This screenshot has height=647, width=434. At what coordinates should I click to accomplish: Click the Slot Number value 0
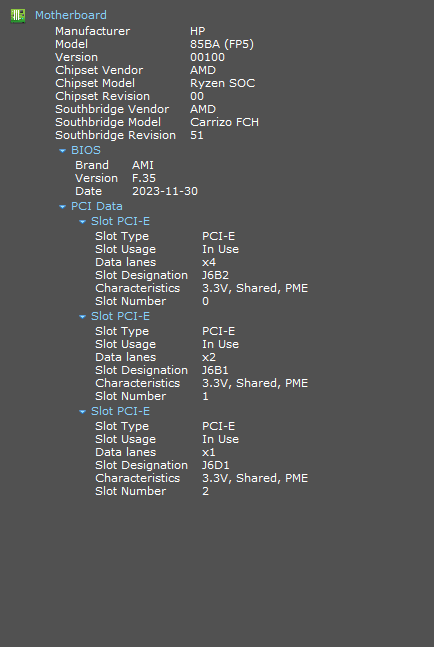pos(205,301)
